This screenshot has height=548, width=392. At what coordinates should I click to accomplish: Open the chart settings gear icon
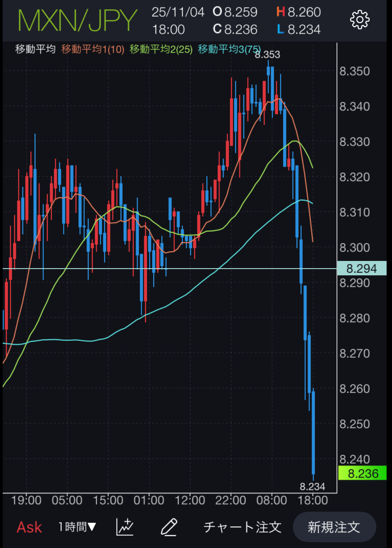(x=360, y=20)
